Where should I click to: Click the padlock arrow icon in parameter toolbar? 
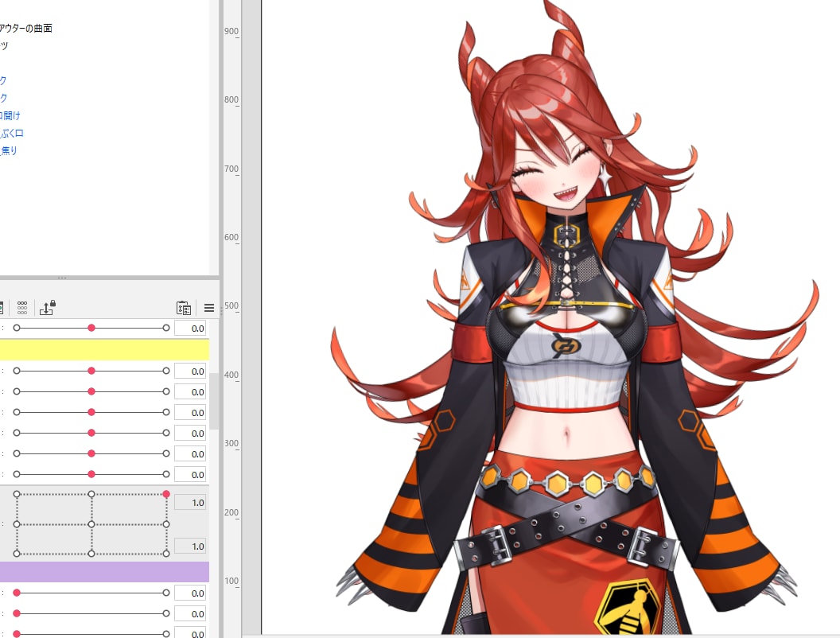pos(47,308)
